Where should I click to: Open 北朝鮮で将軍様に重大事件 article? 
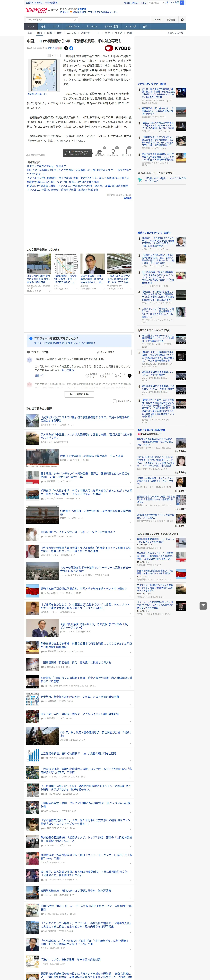click(x=95, y=512)
